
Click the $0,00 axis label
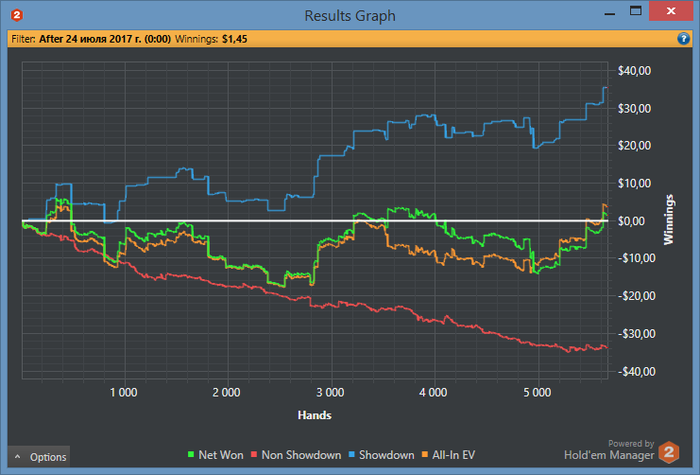click(631, 221)
